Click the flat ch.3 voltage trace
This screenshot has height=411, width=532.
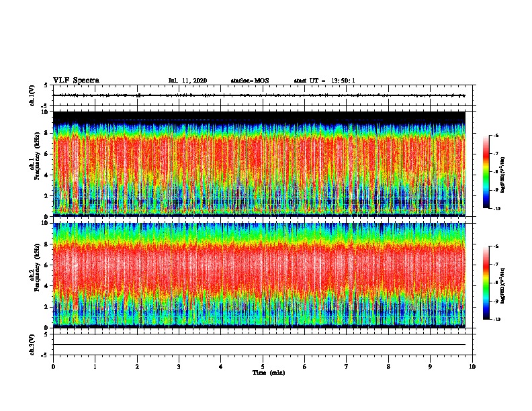259,345
